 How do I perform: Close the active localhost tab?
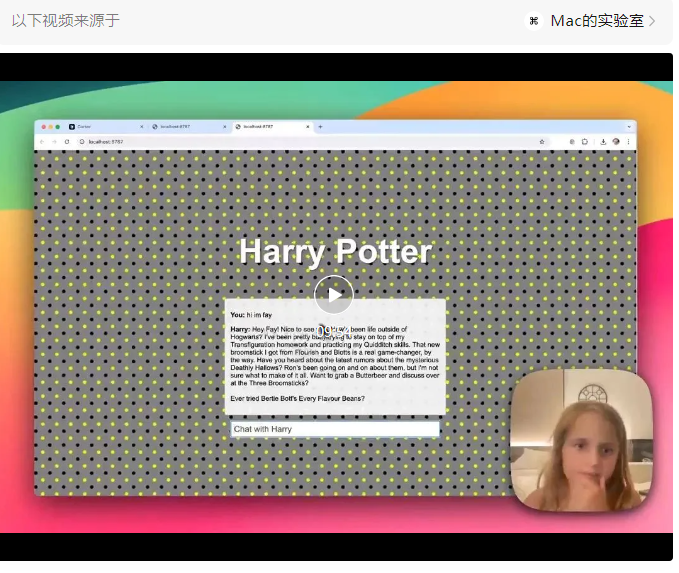[308, 126]
